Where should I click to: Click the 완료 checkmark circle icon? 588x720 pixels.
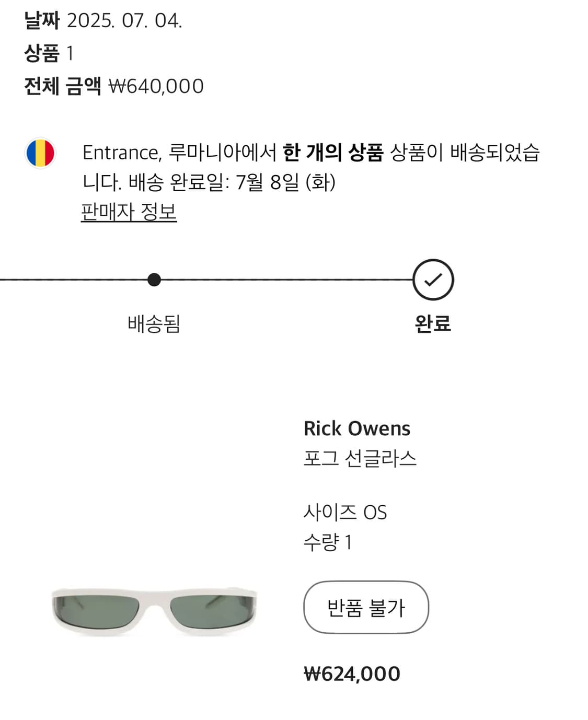click(433, 280)
